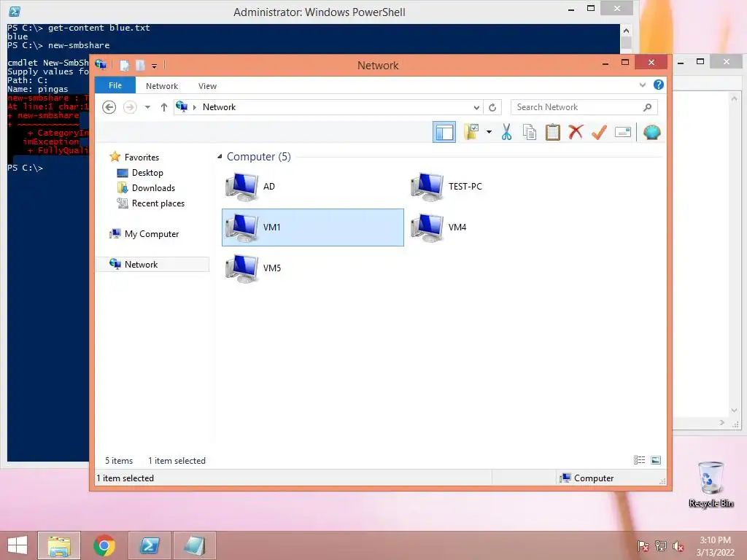This screenshot has height=560, width=747.
Task: Select My Computer in navigation pane
Action: pyautogui.click(x=152, y=234)
